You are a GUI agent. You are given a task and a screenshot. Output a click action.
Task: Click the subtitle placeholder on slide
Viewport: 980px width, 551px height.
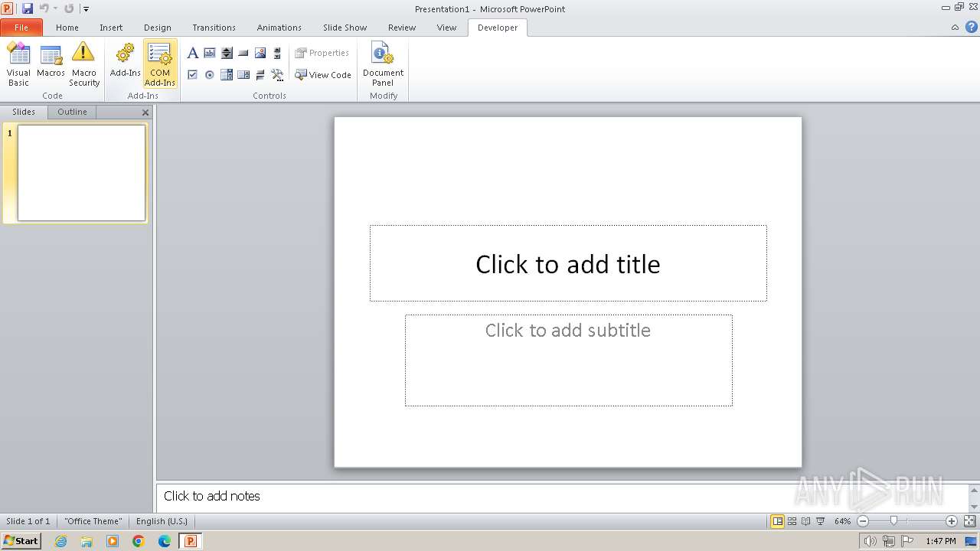(568, 360)
